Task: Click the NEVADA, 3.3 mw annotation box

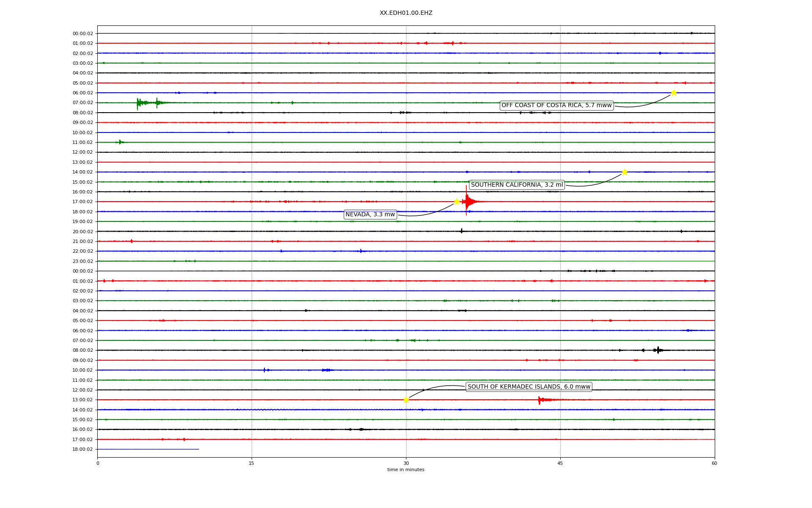Action: click(x=370, y=215)
